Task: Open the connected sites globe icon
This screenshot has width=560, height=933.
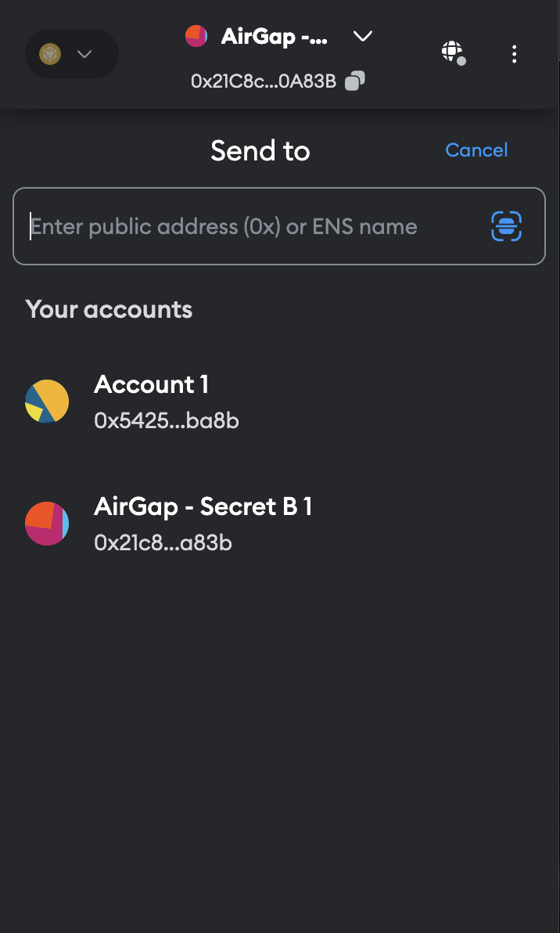Action: 453,53
